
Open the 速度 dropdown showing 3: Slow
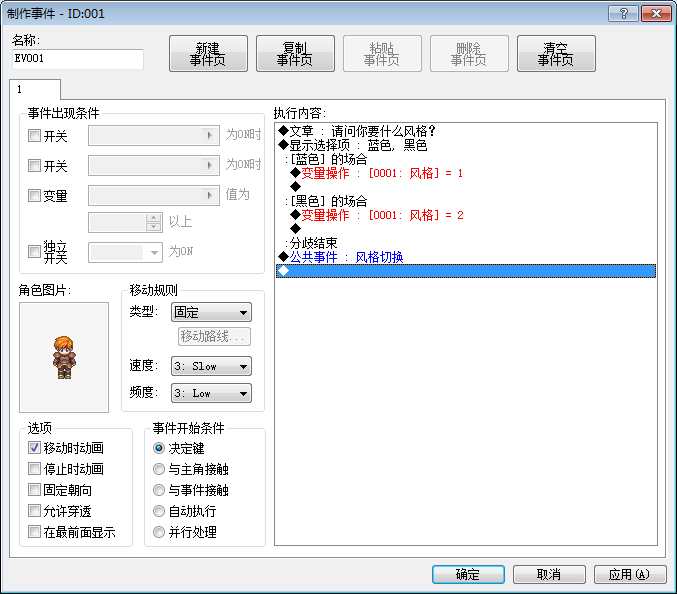coord(211,366)
